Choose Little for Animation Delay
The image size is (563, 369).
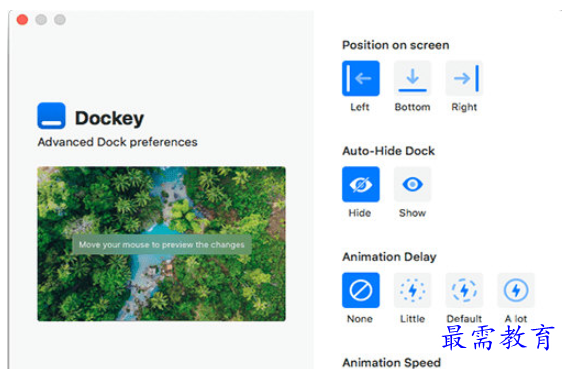pos(412,290)
